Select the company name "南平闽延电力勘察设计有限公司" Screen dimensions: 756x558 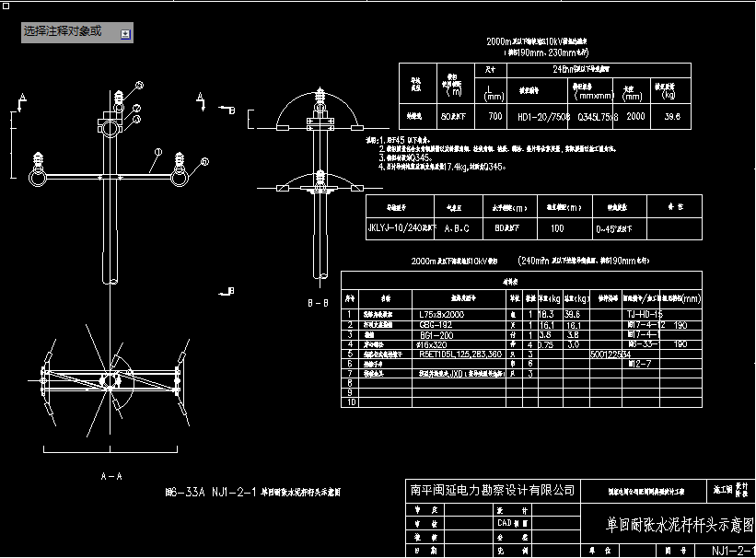(x=493, y=491)
